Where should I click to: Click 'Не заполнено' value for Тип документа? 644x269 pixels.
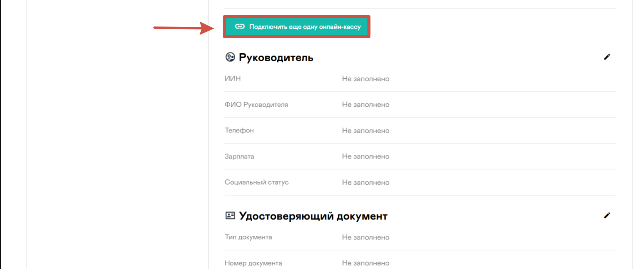click(x=366, y=237)
